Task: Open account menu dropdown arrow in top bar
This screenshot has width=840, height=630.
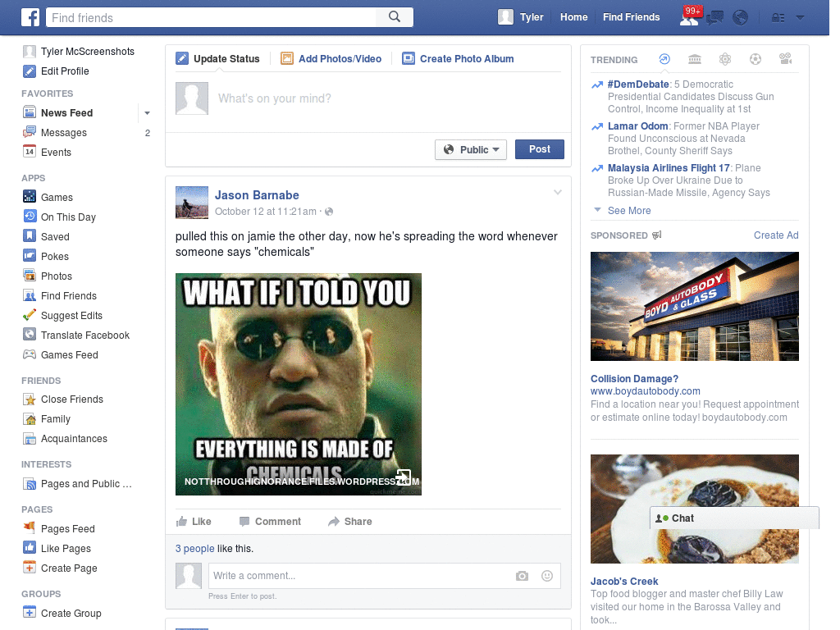Action: 801,18
